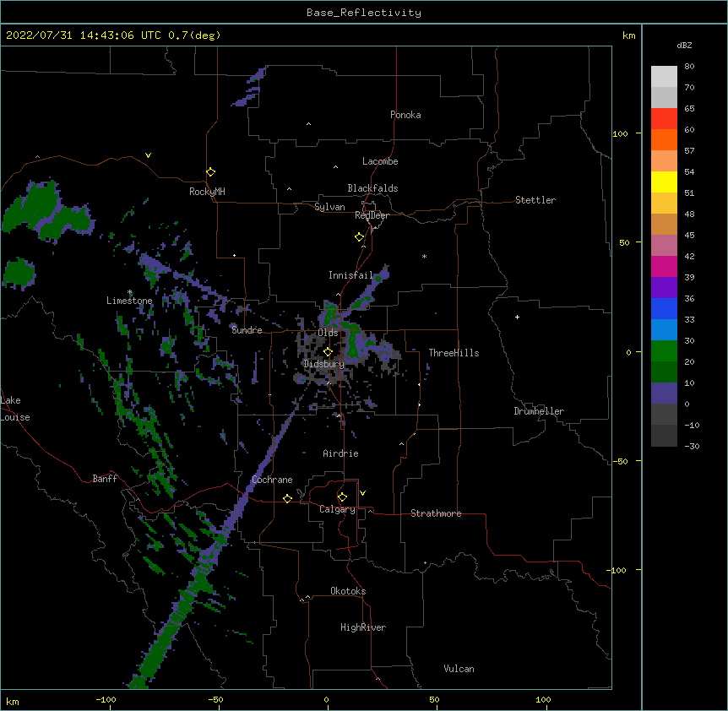Click the Sundre label
Image resolution: width=728 pixels, height=711 pixels.
tap(247, 330)
